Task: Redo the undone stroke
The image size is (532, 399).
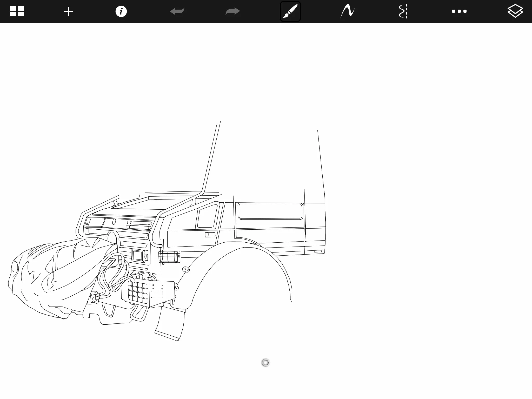Action: pyautogui.click(x=233, y=11)
